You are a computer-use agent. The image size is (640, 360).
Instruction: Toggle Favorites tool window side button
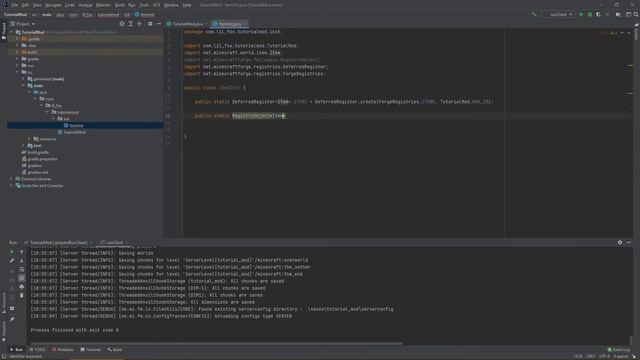(4, 330)
